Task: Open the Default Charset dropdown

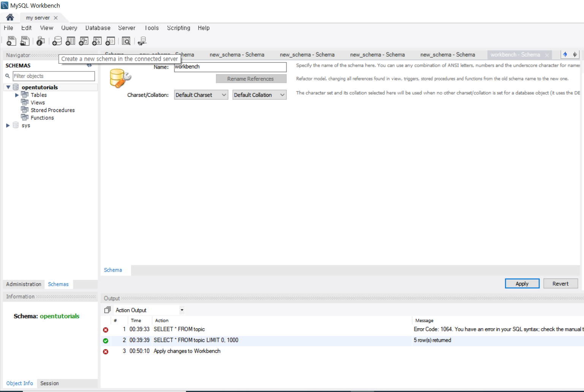Action: [x=201, y=95]
